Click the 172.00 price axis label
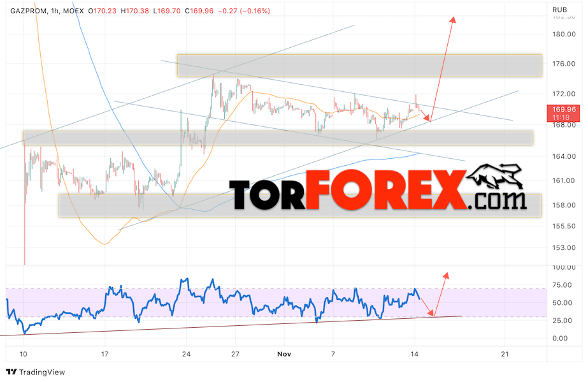This screenshot has height=382, width=588. click(x=564, y=94)
